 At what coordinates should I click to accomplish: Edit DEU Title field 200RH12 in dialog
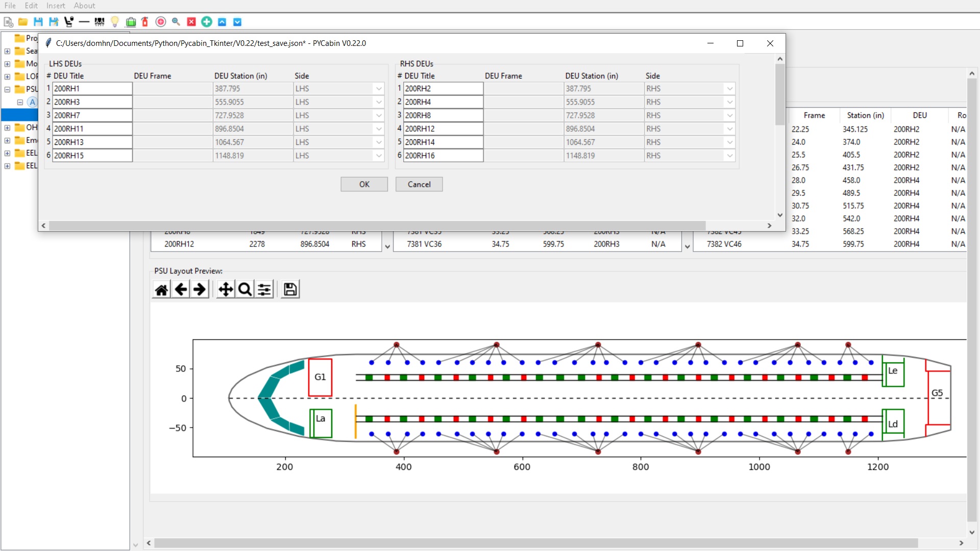click(443, 129)
